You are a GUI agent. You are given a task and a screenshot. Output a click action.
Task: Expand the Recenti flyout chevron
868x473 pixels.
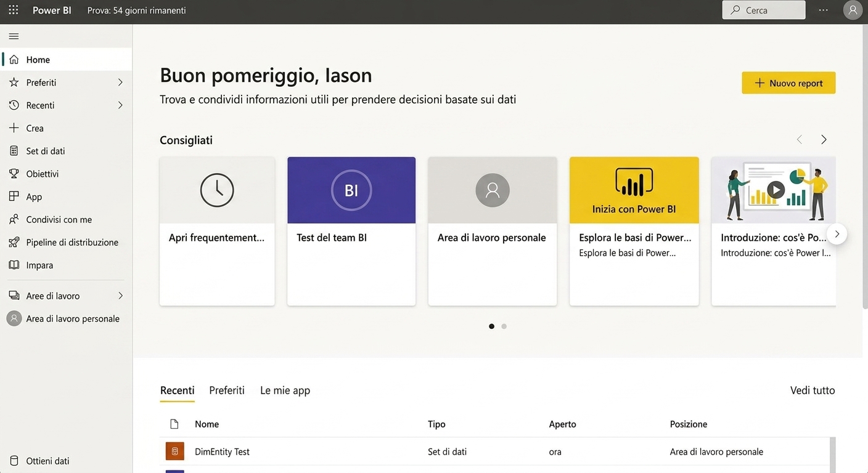point(120,105)
